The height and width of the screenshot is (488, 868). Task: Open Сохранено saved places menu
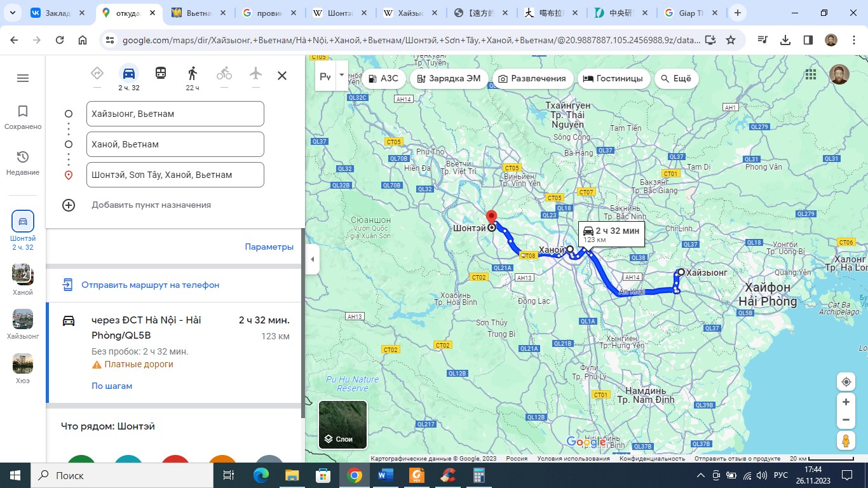coord(23,118)
